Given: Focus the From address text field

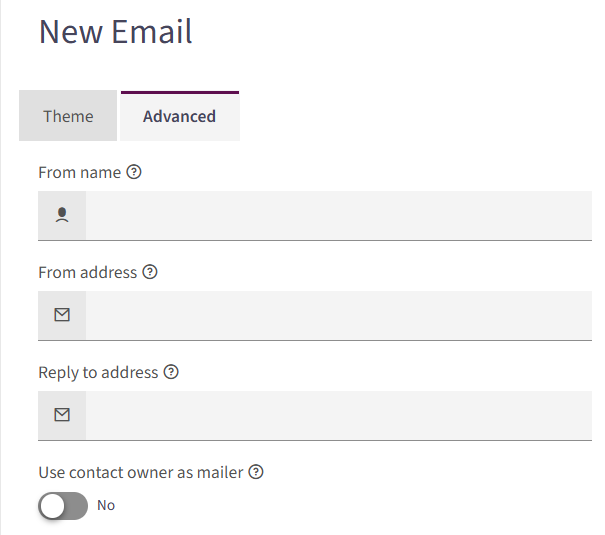Looking at the screenshot, I should point(339,315).
